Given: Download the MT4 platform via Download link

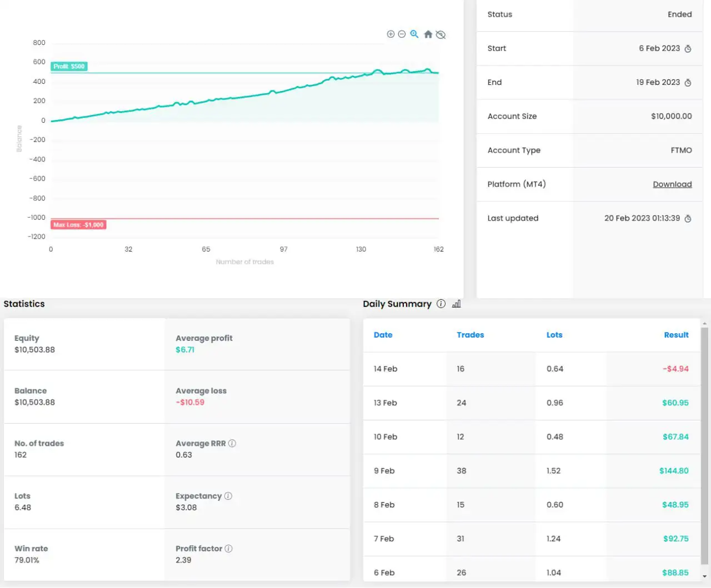Looking at the screenshot, I should point(672,184).
